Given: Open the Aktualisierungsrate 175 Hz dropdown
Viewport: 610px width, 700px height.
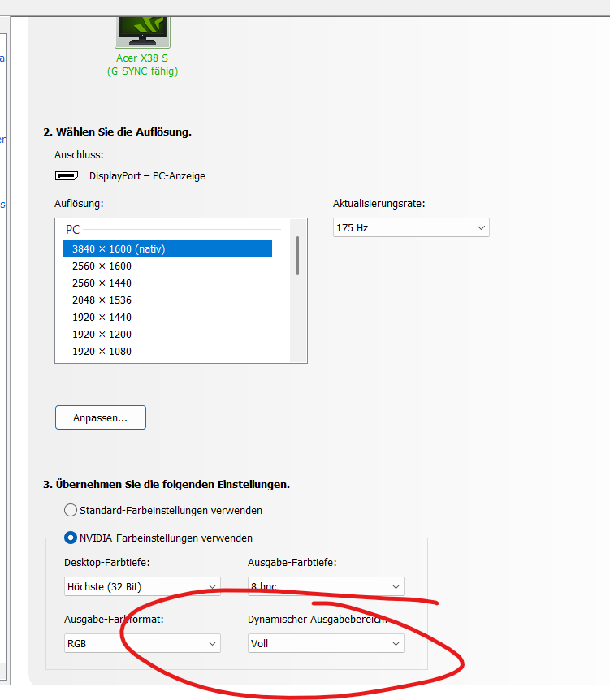Looking at the screenshot, I should (x=411, y=227).
